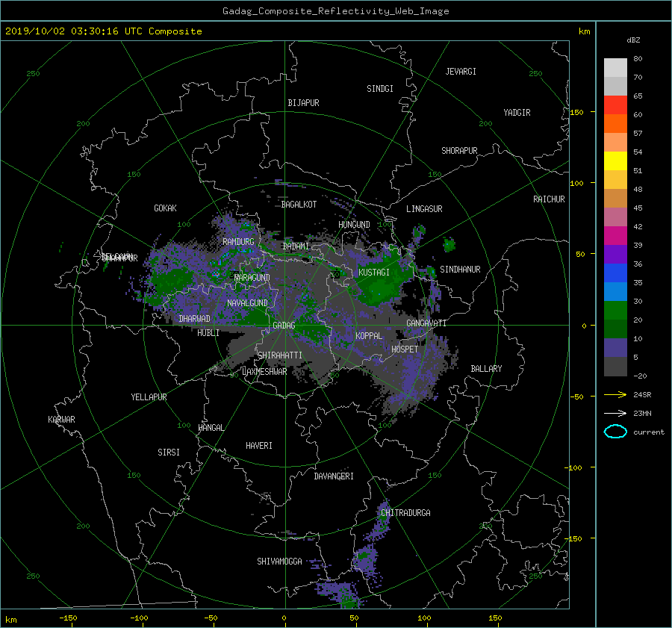Click the RAMDURG city label
Viewport: 672px width, 628px height.
[x=238, y=242]
